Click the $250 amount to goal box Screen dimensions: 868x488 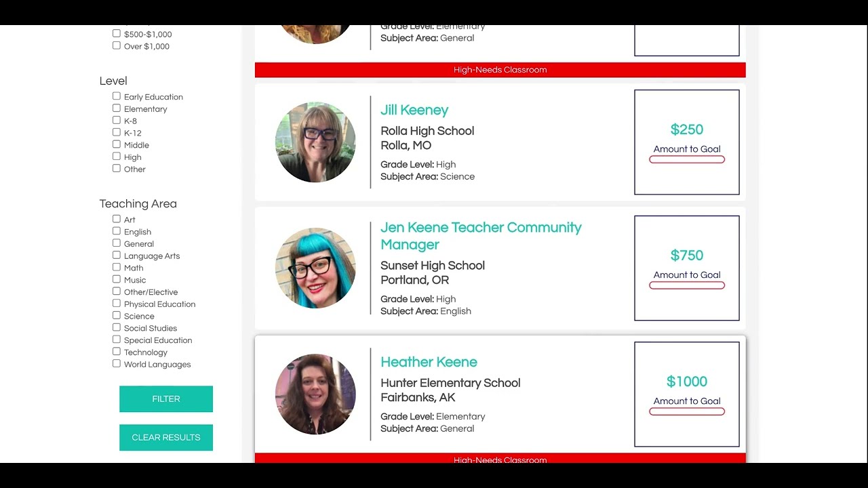687,142
